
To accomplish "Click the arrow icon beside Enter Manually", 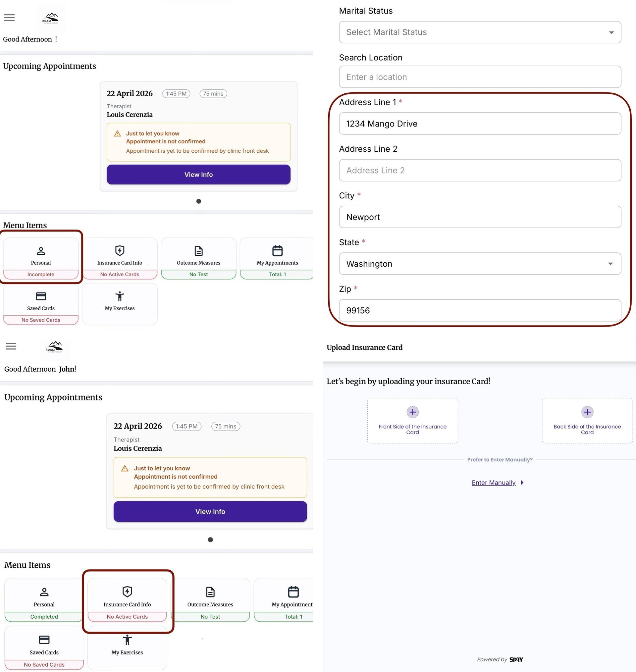I will (522, 482).
